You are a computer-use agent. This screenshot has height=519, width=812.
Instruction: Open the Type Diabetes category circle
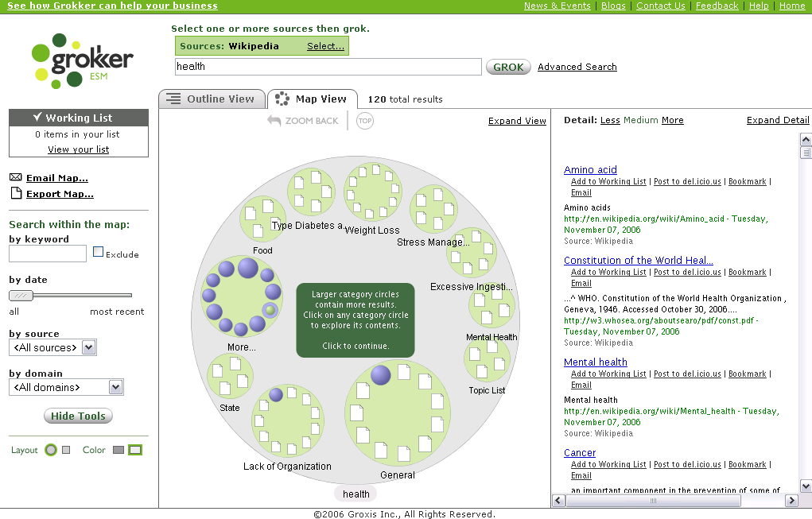coord(311,192)
